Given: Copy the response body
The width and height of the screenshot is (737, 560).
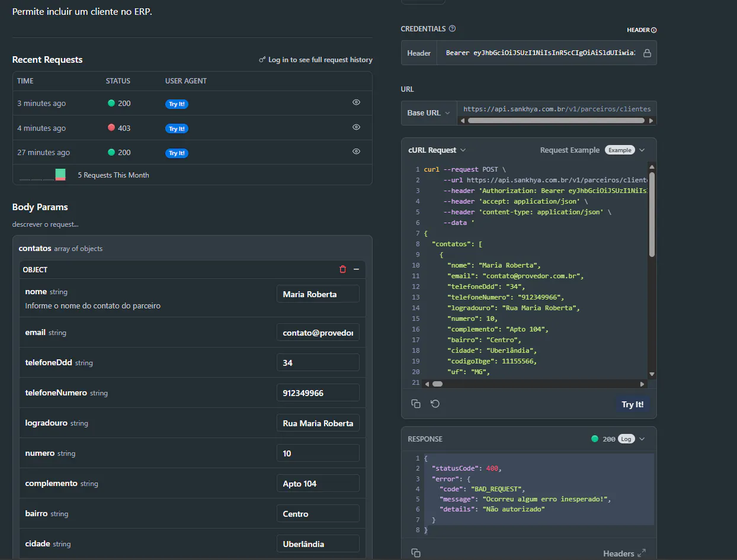Looking at the screenshot, I should pos(416,553).
